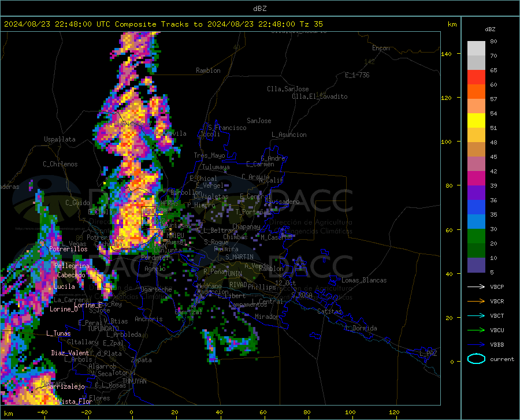This screenshot has width=520, height=420.
Task: Click the SanJose town label
Action: click(x=259, y=121)
